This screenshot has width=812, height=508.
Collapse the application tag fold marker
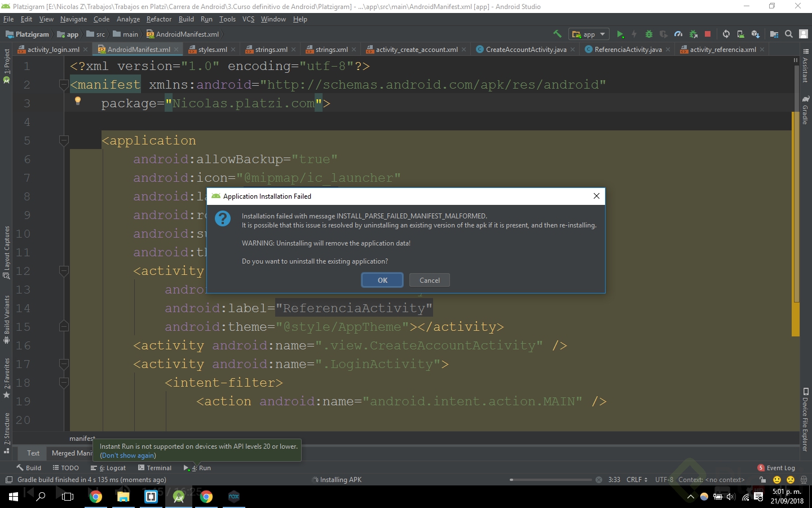pos(64,141)
